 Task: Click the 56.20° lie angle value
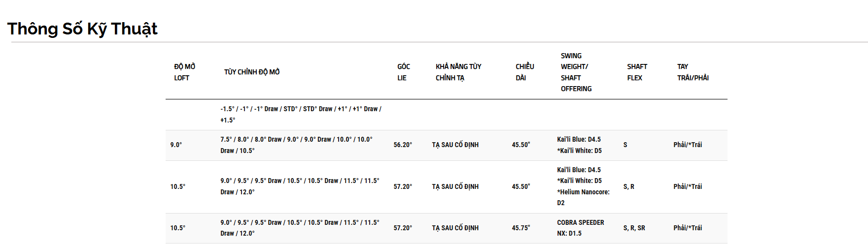(403, 145)
